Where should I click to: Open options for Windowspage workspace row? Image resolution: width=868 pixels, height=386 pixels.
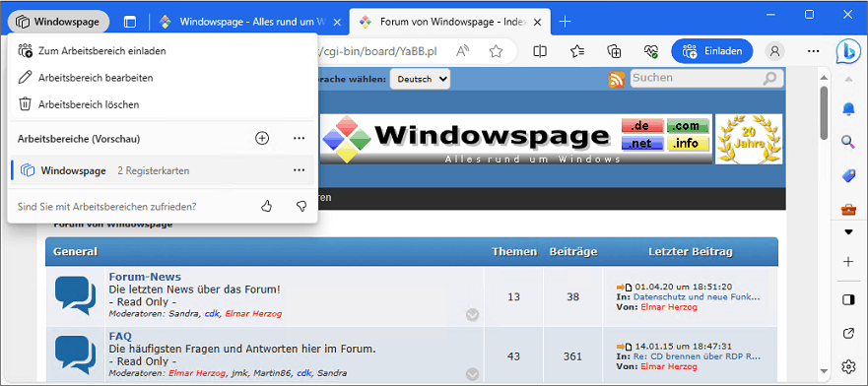point(299,170)
